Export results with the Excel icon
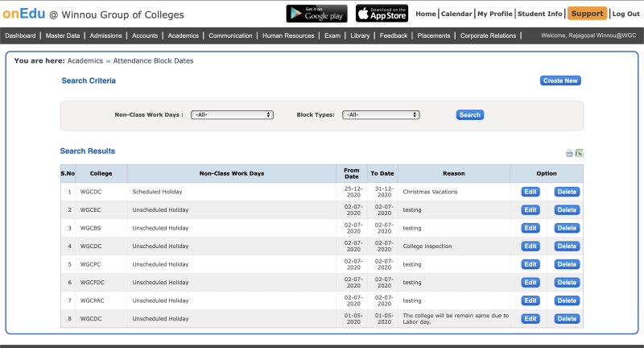 pos(579,153)
